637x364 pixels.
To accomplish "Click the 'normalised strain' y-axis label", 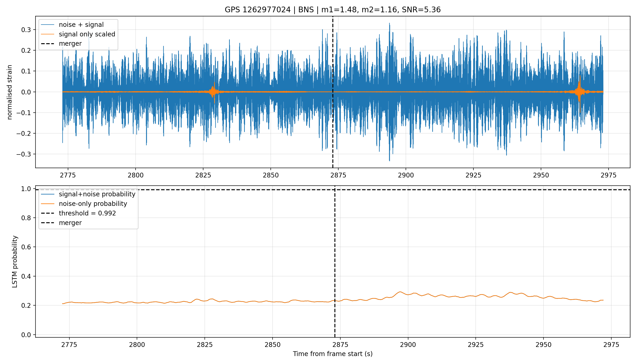I will pos(10,92).
